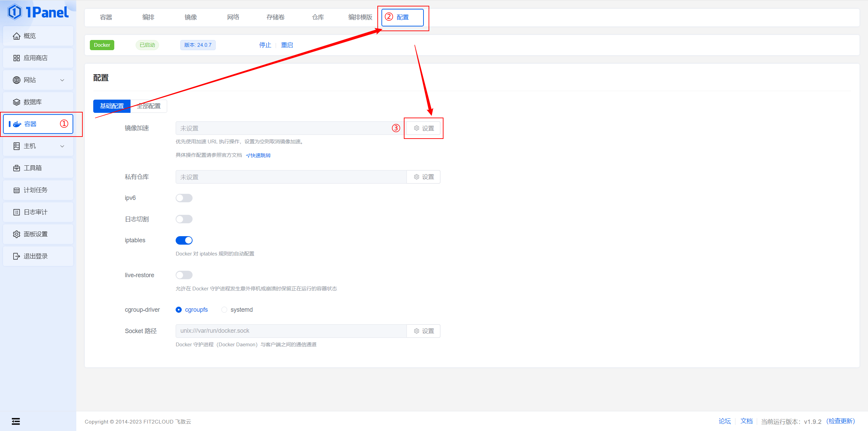Image resolution: width=868 pixels, height=431 pixels.
Task: Expand the 网站 submenu chevron
Action: pyautogui.click(x=62, y=80)
